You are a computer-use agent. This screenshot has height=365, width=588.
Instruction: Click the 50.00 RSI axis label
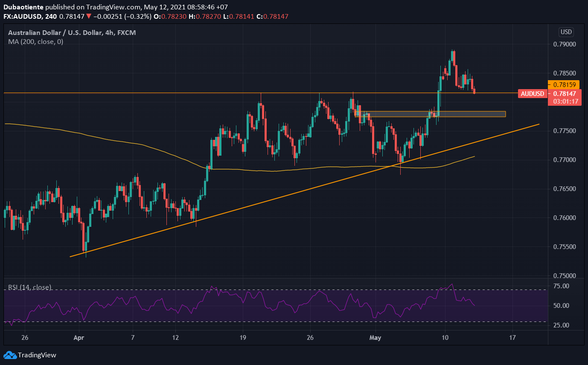tap(561, 306)
